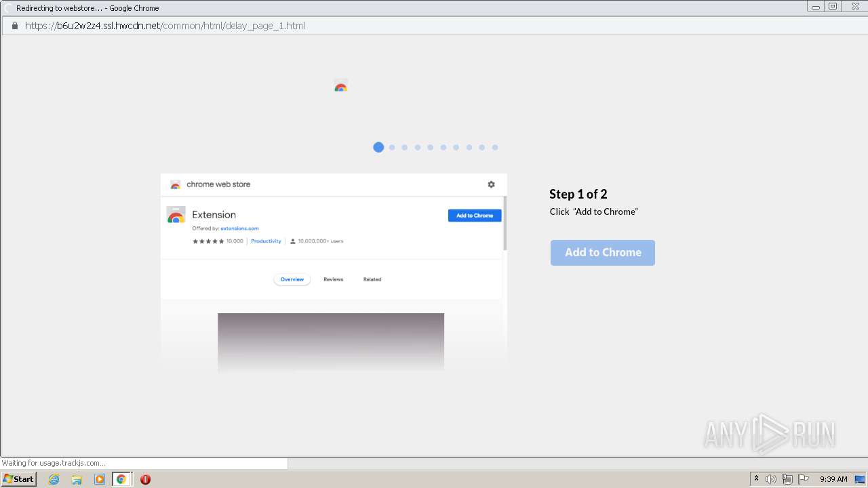Click the star rating in preview
This screenshot has width=868, height=488.
pyautogui.click(x=208, y=241)
